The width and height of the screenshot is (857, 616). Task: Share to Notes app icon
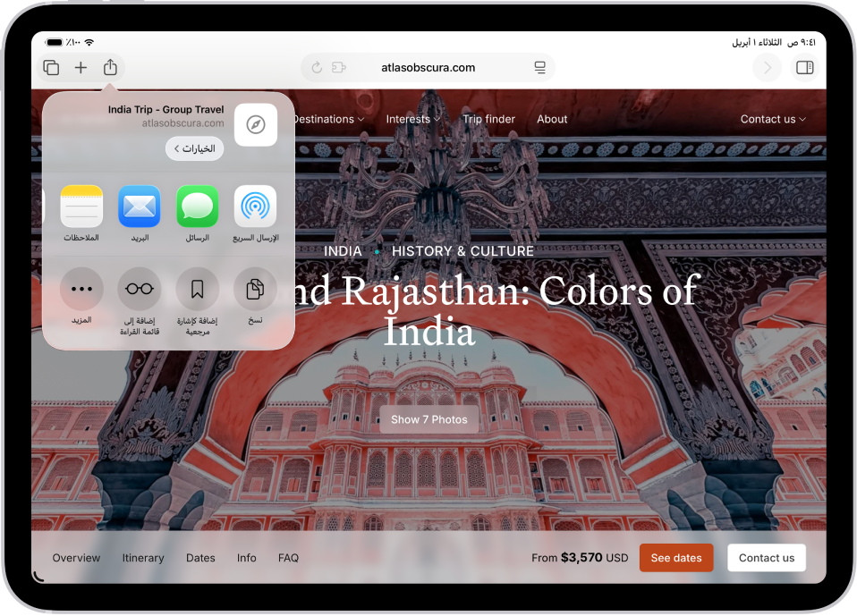(81, 207)
